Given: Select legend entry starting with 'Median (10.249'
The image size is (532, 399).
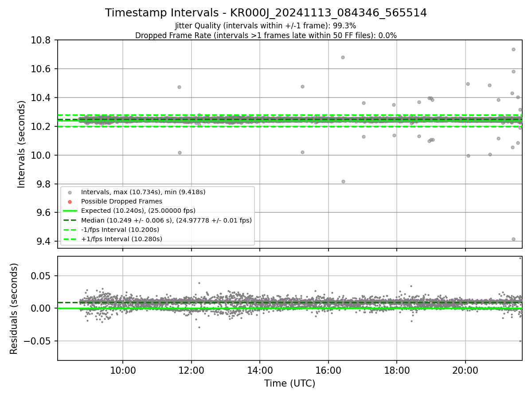Looking at the screenshot, I should point(166,220).
